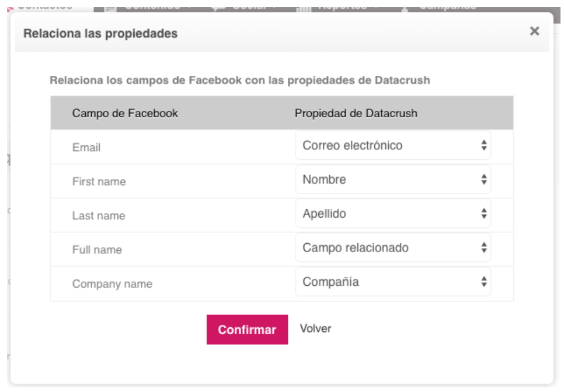Select the Email field row label
Image resolution: width=564 pixels, height=392 pixels.
(x=86, y=148)
